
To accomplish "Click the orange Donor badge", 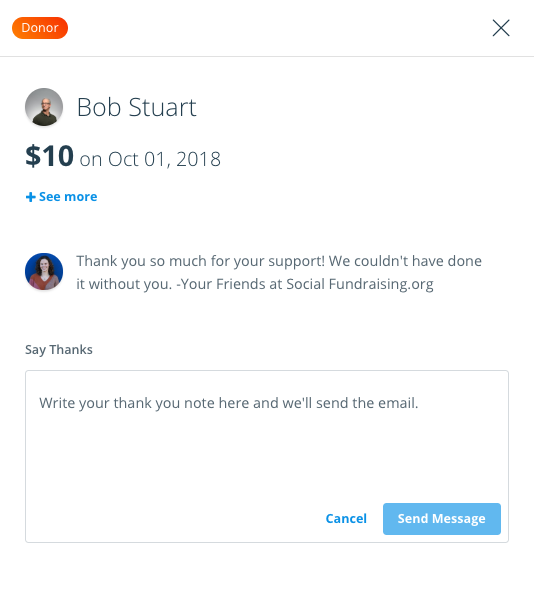I will (40, 28).
